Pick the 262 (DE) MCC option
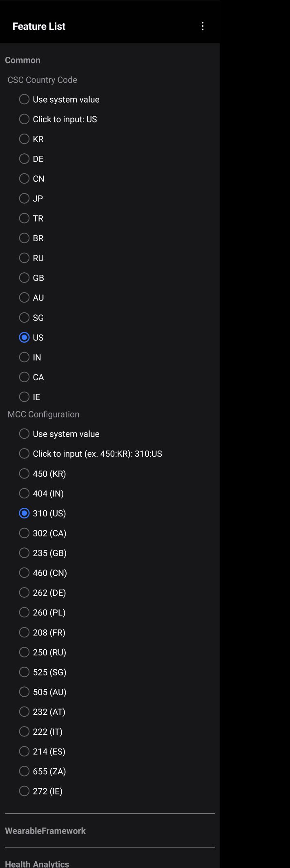The width and height of the screenshot is (290, 868). click(x=25, y=592)
